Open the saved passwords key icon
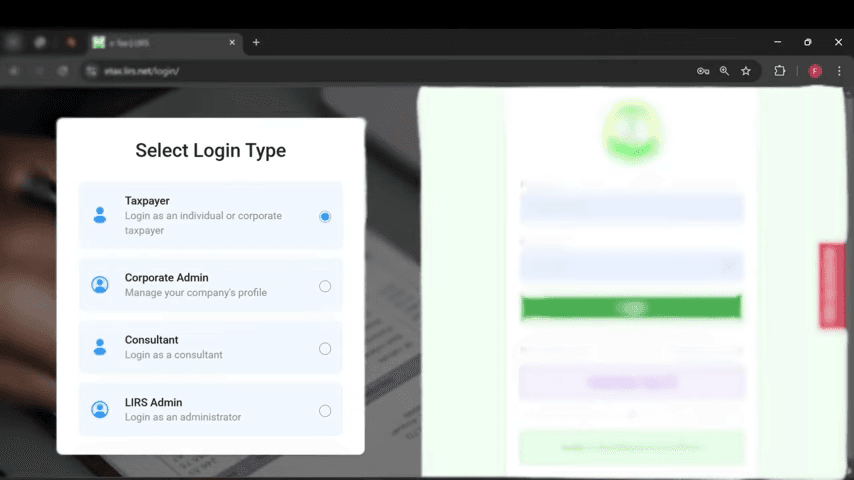The image size is (854, 480). pos(703,71)
